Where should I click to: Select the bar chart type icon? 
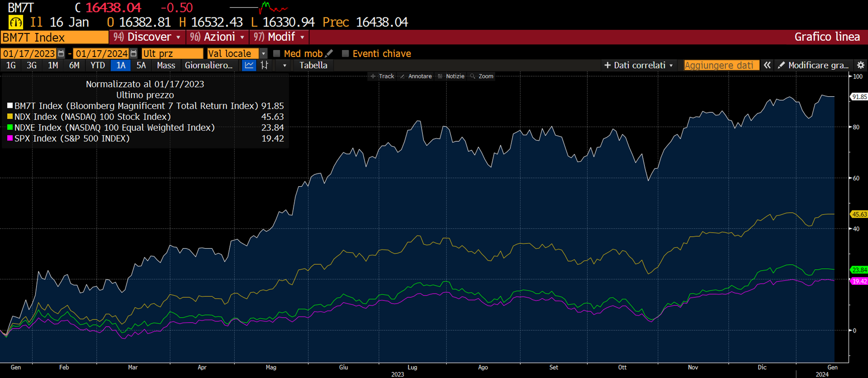click(x=265, y=65)
